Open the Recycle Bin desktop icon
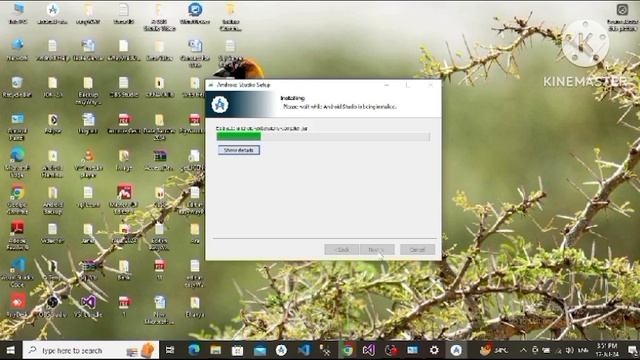640x360 pixels. click(17, 87)
